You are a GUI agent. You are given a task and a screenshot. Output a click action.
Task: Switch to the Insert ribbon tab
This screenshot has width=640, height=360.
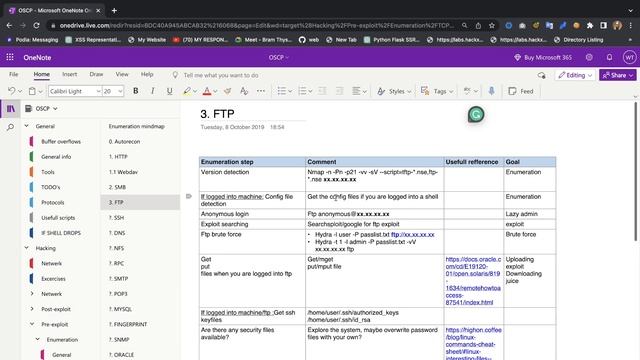(69, 74)
